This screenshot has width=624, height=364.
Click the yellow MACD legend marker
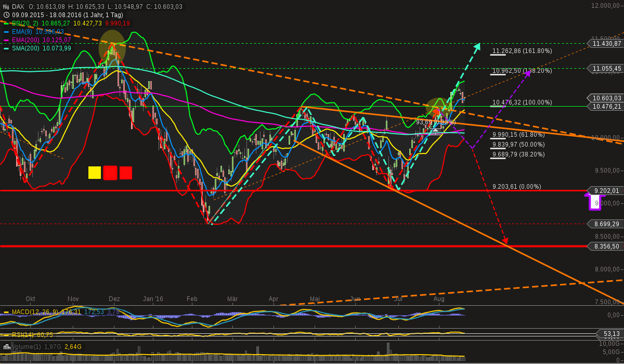point(6,312)
